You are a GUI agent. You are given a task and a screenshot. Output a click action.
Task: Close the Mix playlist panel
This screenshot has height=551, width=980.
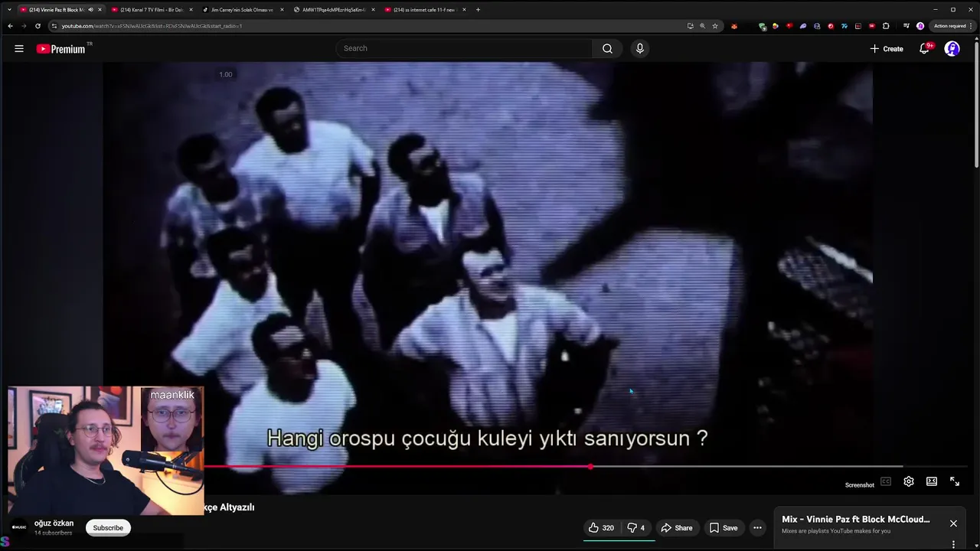953,523
